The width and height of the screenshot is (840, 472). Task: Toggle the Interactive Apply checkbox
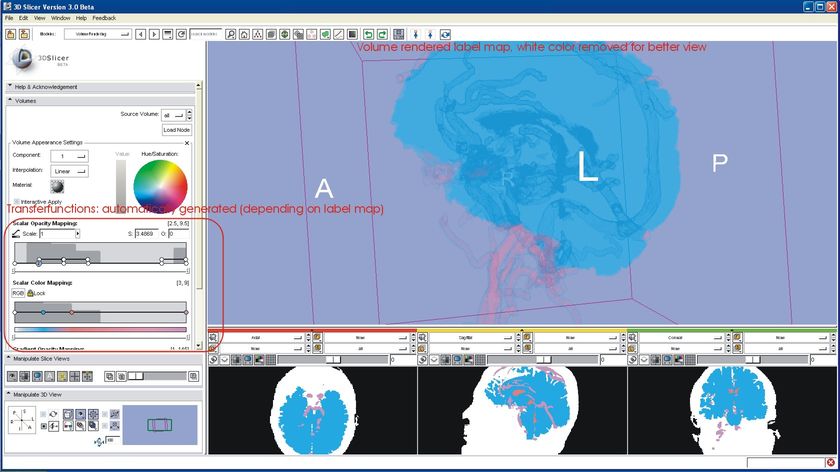coord(17,202)
